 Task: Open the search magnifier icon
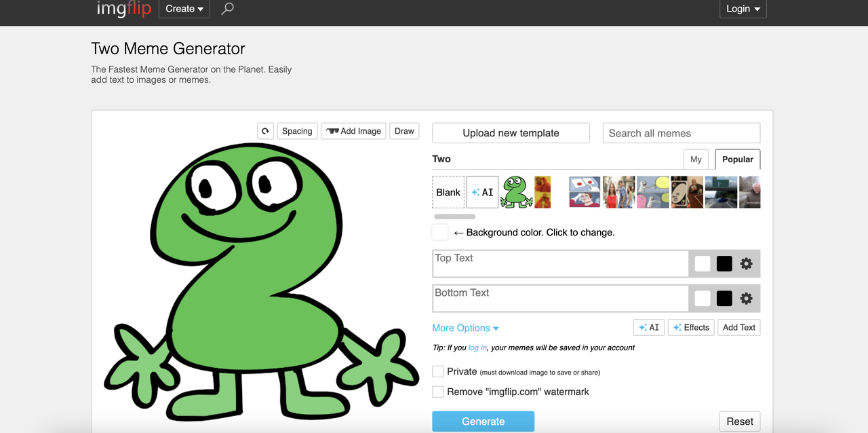[228, 8]
